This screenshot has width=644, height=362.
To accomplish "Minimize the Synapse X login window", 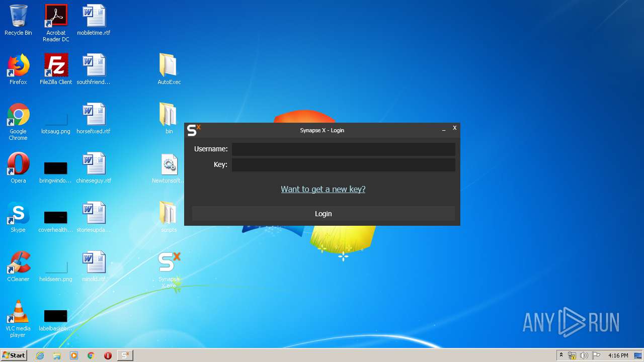I will (444, 130).
